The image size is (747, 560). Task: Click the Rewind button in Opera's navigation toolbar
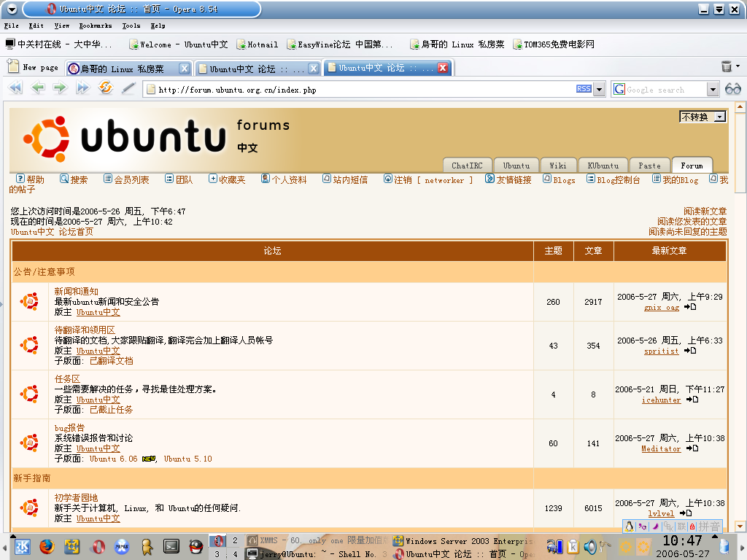15,88
